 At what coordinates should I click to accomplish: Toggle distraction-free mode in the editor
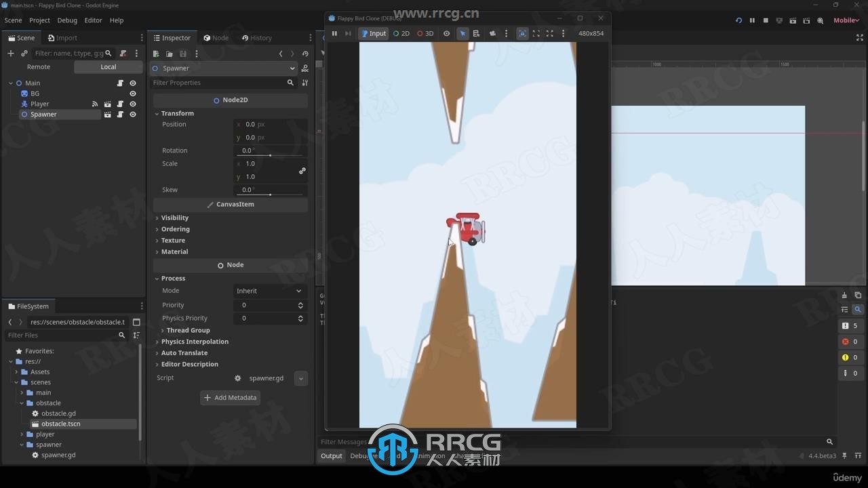(x=860, y=38)
